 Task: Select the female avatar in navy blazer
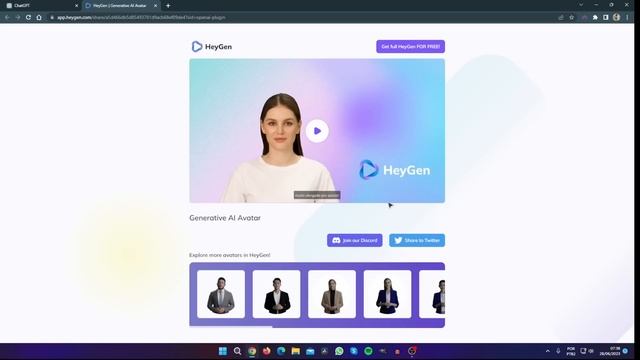387,294
